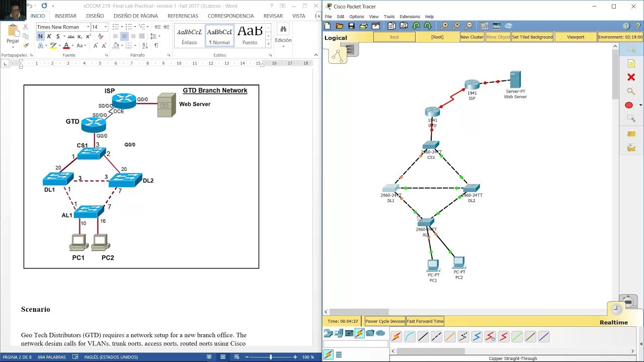Click the Packet Tracer undo arrow
The image size is (644, 362).
click(x=416, y=26)
